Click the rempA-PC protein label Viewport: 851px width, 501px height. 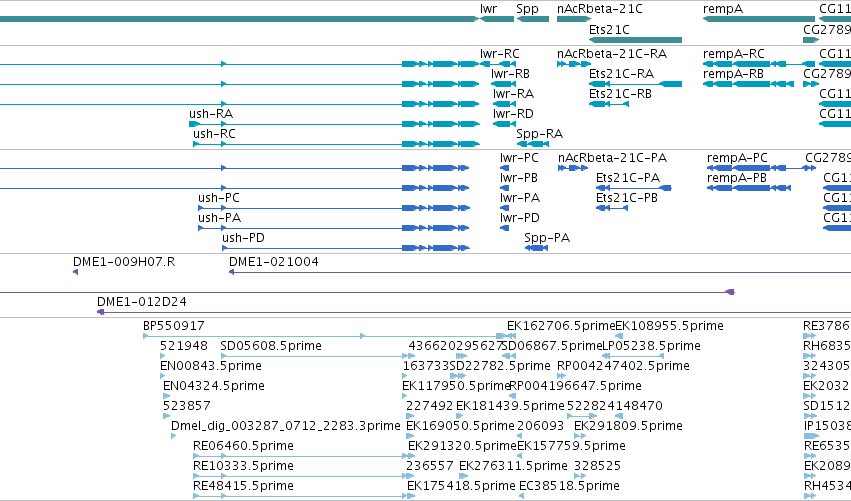738,158
